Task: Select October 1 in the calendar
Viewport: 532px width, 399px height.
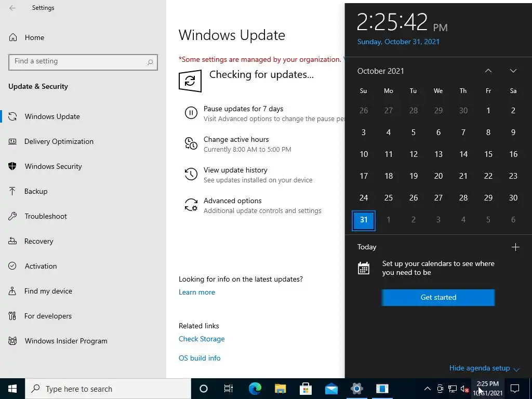Action: tap(488, 110)
